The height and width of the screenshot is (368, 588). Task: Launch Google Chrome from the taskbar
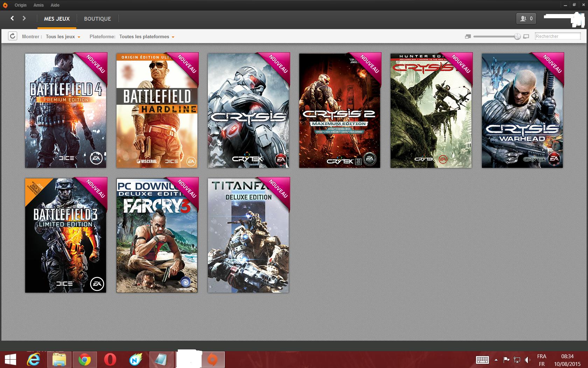(x=84, y=360)
